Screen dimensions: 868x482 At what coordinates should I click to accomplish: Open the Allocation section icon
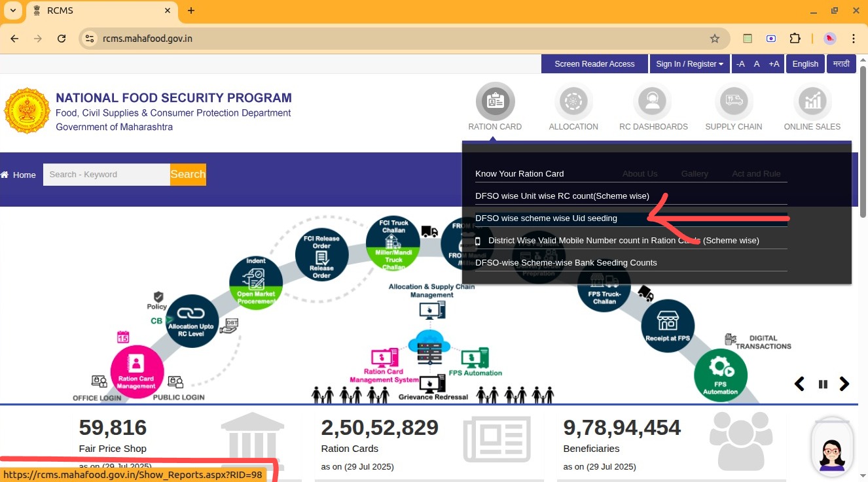click(x=573, y=101)
